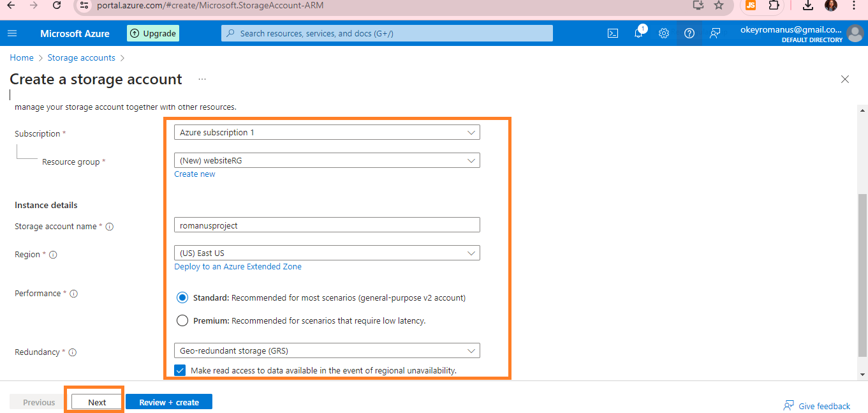Go to Home breadcrumb
Image resolution: width=868 pixels, height=413 pixels.
click(x=22, y=57)
